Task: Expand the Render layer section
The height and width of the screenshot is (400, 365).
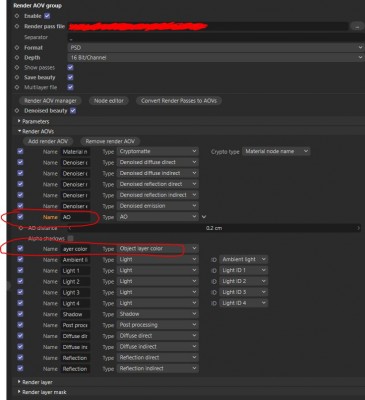Action: (19, 382)
